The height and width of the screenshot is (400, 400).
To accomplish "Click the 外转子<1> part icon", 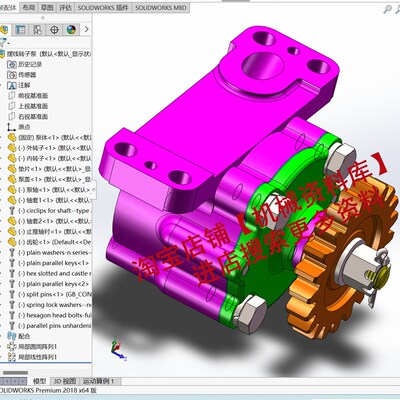I will [x=12, y=148].
